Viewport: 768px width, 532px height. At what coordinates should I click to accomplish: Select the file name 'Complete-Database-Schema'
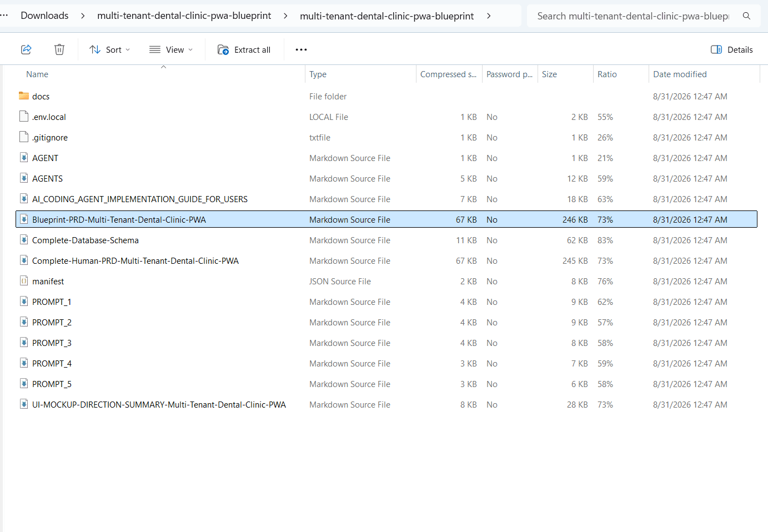86,240
